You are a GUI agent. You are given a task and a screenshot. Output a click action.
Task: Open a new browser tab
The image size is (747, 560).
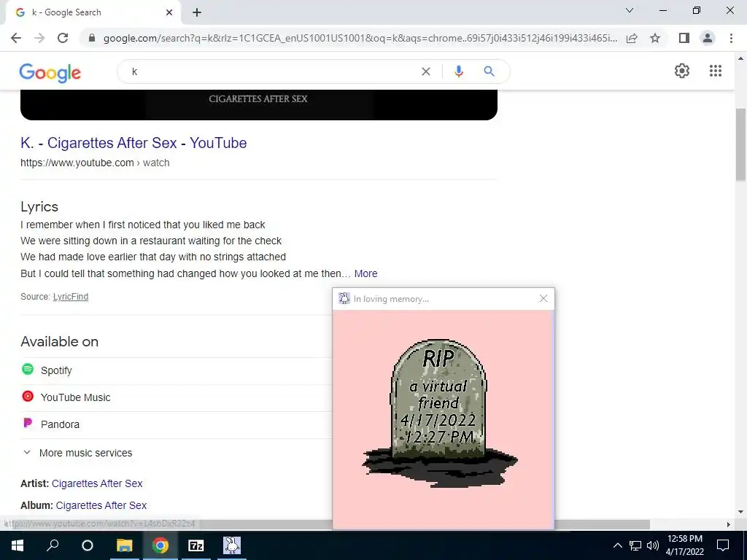(197, 12)
